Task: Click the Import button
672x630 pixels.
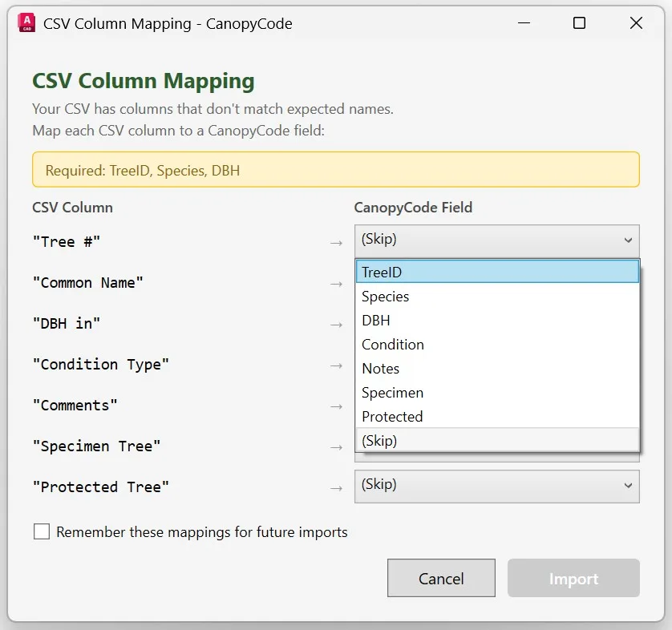Action: click(x=573, y=578)
